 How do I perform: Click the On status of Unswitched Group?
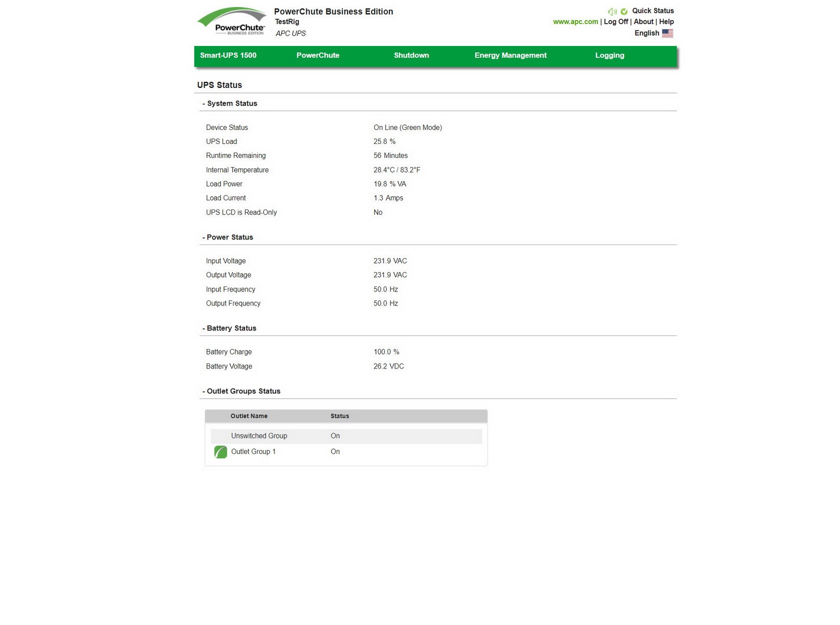(335, 436)
